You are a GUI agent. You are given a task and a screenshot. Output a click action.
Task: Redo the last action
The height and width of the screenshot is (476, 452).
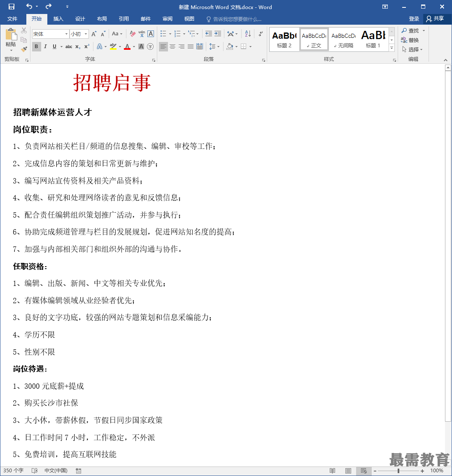pyautogui.click(x=49, y=6)
